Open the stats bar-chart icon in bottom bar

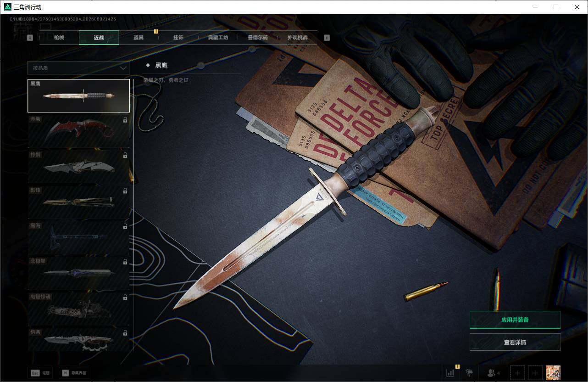coord(450,373)
